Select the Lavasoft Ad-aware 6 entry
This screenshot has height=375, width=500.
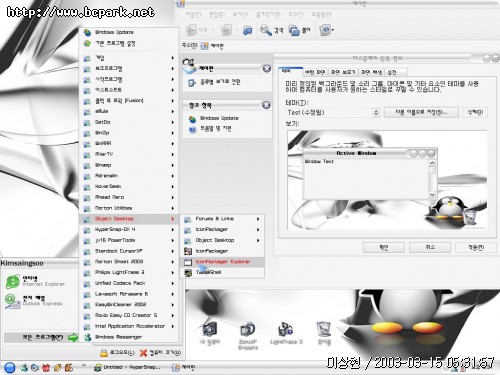click(x=128, y=294)
